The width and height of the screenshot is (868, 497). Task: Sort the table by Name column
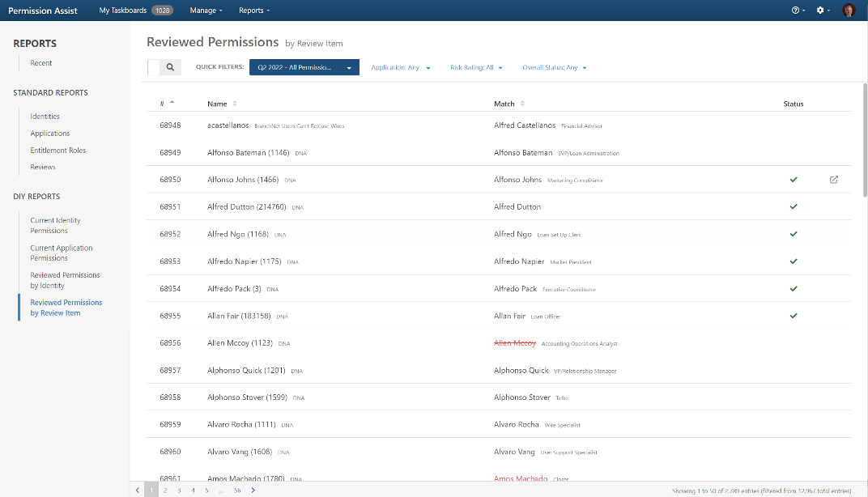click(218, 104)
